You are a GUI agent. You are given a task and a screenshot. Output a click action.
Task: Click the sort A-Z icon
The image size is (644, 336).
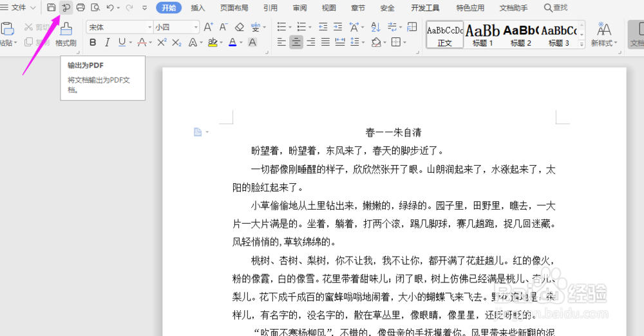[375, 27]
